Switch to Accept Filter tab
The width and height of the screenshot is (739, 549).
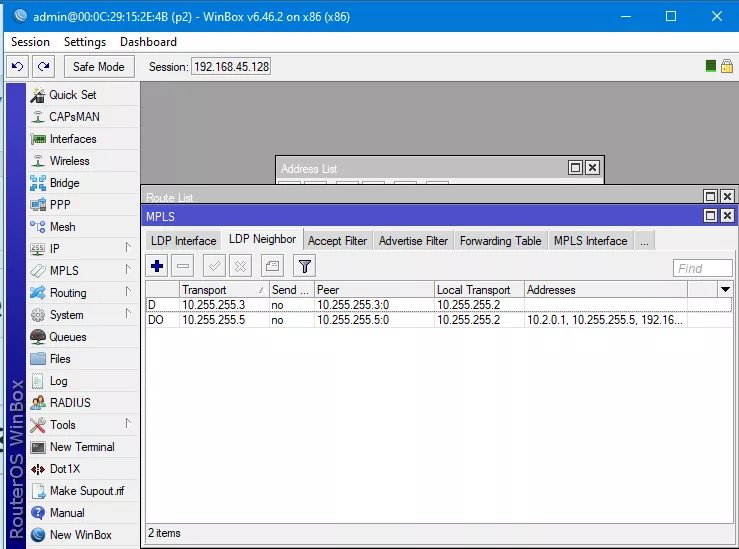click(x=337, y=240)
